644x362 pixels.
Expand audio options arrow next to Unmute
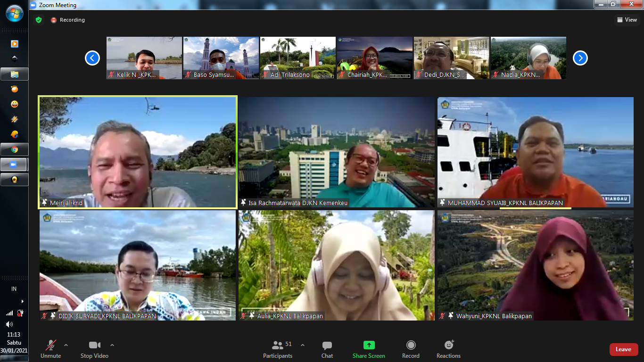[x=66, y=345]
